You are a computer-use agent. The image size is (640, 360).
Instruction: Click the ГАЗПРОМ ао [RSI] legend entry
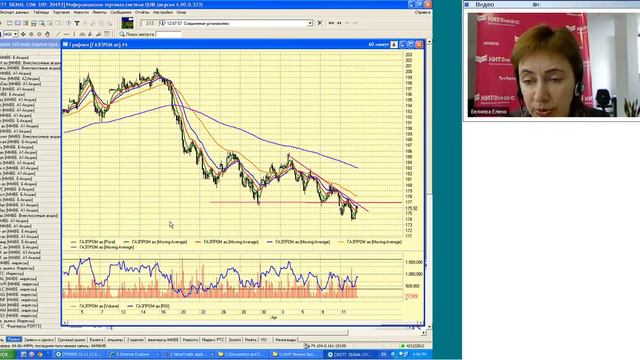click(x=149, y=306)
